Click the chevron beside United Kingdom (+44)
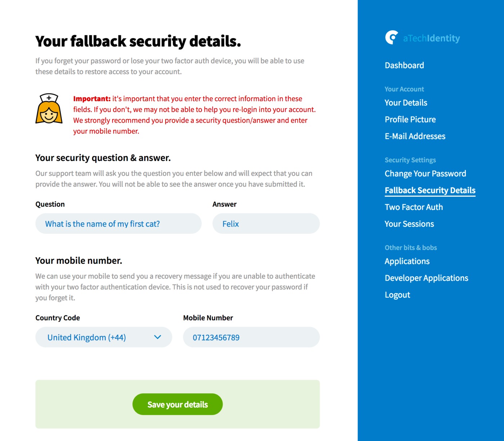The width and height of the screenshot is (504, 441). click(157, 337)
